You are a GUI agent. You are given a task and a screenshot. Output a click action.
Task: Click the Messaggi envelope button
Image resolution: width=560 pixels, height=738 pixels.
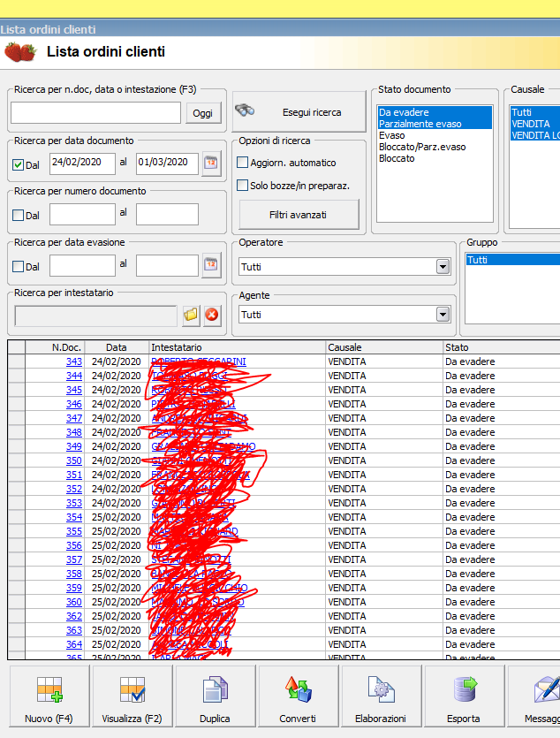point(534,696)
